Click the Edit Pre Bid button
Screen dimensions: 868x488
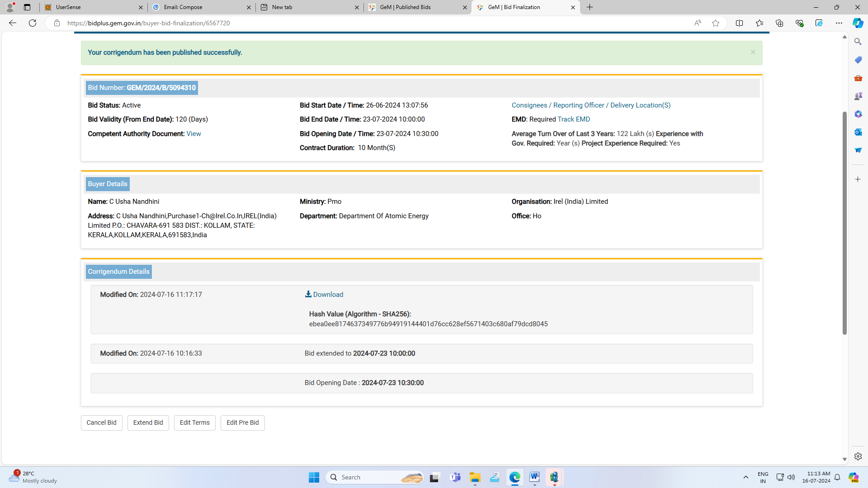(242, 423)
